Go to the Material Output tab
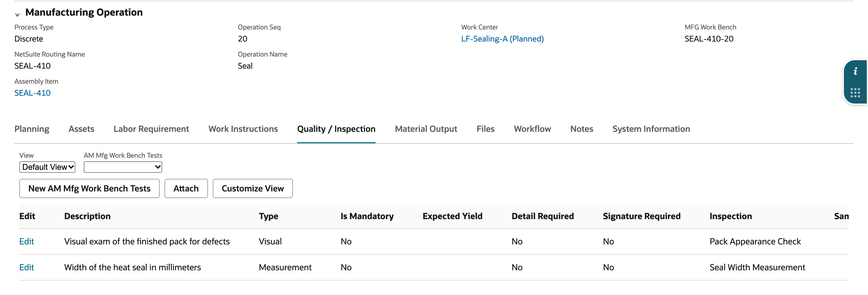 [x=426, y=129]
